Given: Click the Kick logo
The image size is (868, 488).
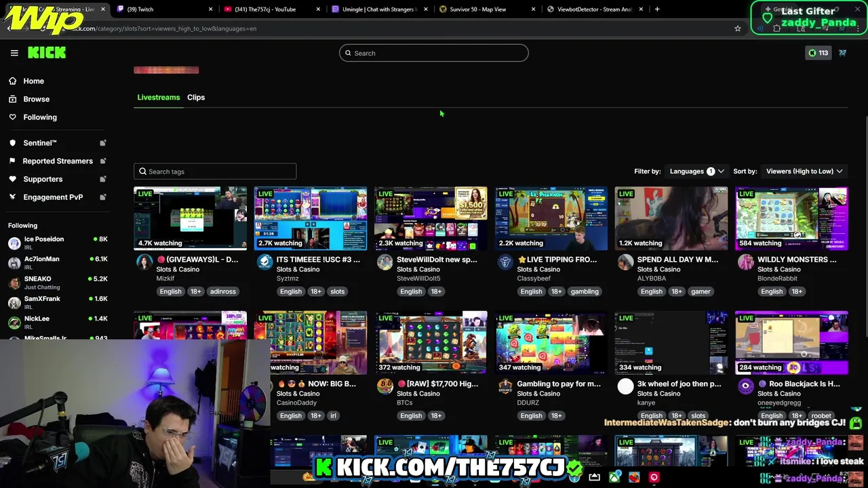Looking at the screenshot, I should (47, 53).
